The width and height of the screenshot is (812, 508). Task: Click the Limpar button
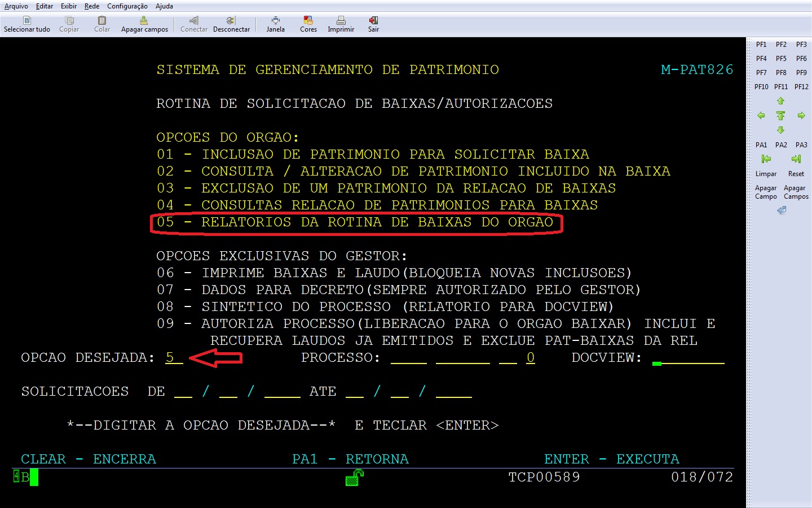pos(766,174)
